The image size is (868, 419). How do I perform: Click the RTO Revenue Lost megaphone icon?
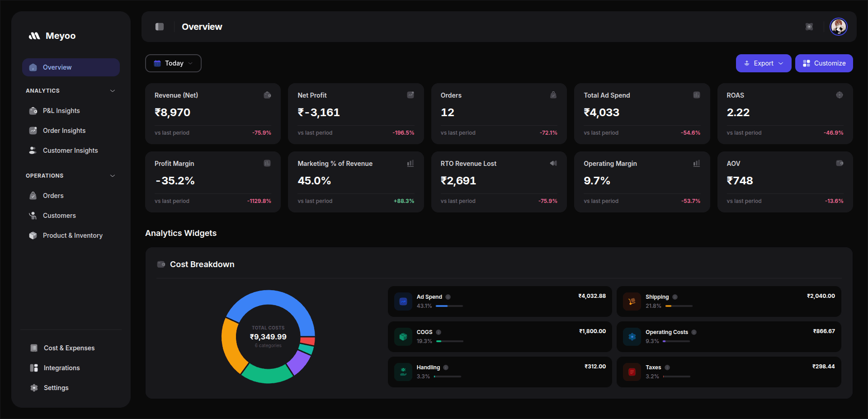(x=553, y=163)
